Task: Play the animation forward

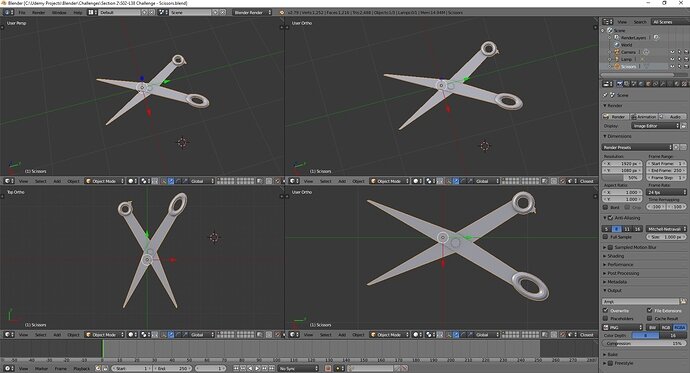Action: click(257, 368)
